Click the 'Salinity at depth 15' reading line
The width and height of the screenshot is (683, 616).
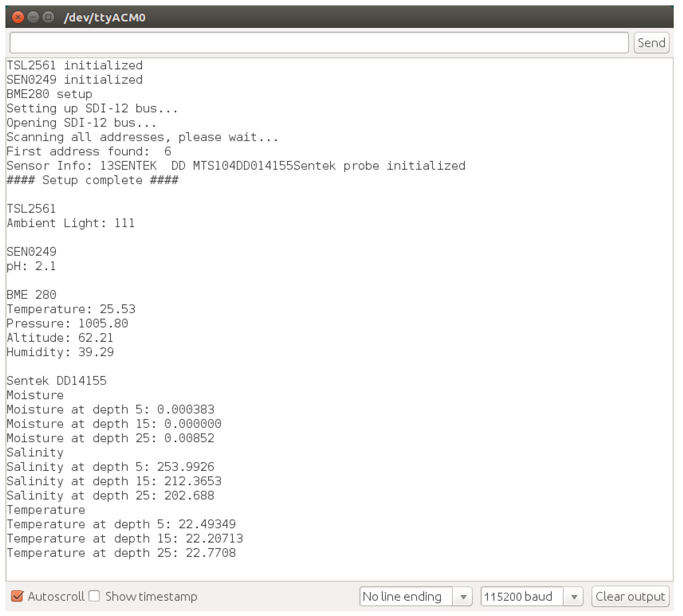[x=114, y=481]
